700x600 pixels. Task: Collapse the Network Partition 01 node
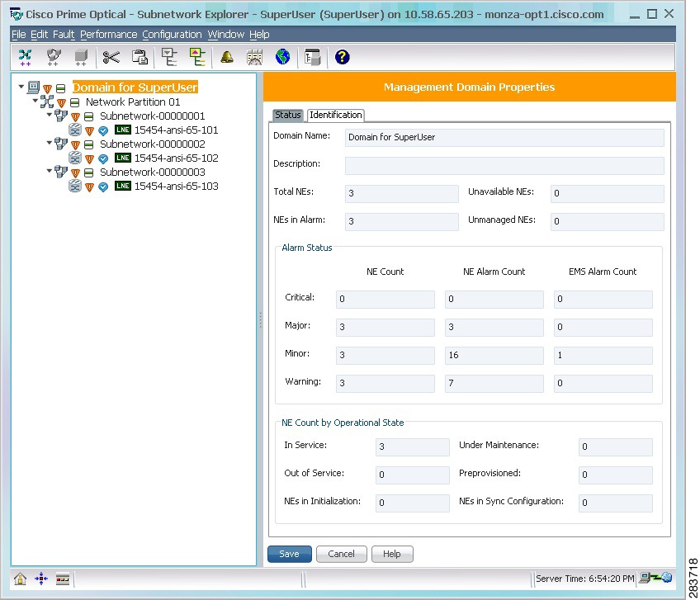tap(35, 101)
